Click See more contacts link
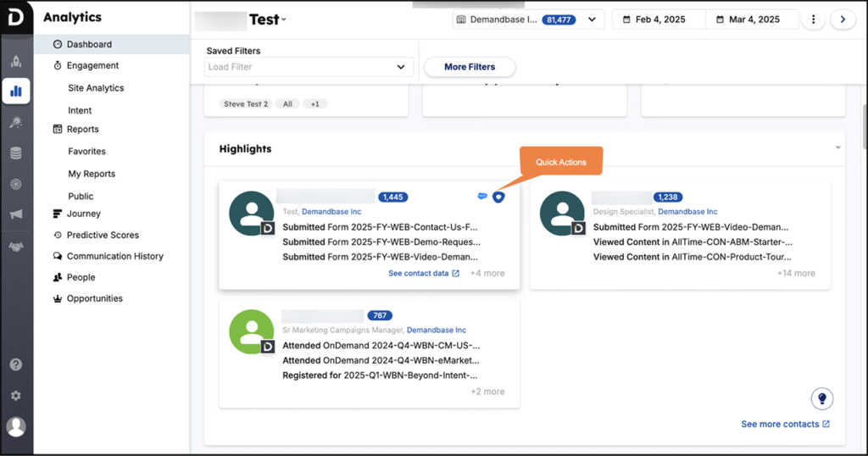Image resolution: width=868 pixels, height=456 pixels. (786, 424)
